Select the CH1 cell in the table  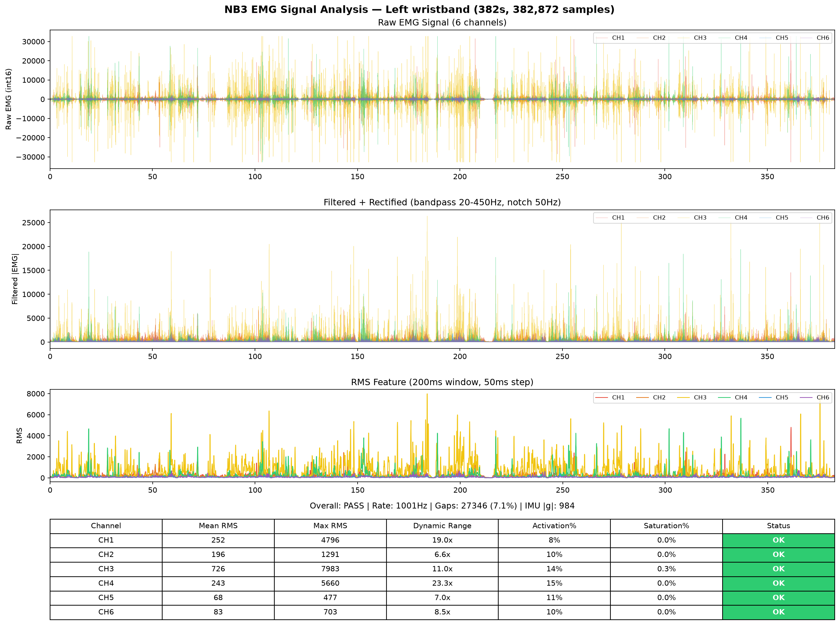106,540
